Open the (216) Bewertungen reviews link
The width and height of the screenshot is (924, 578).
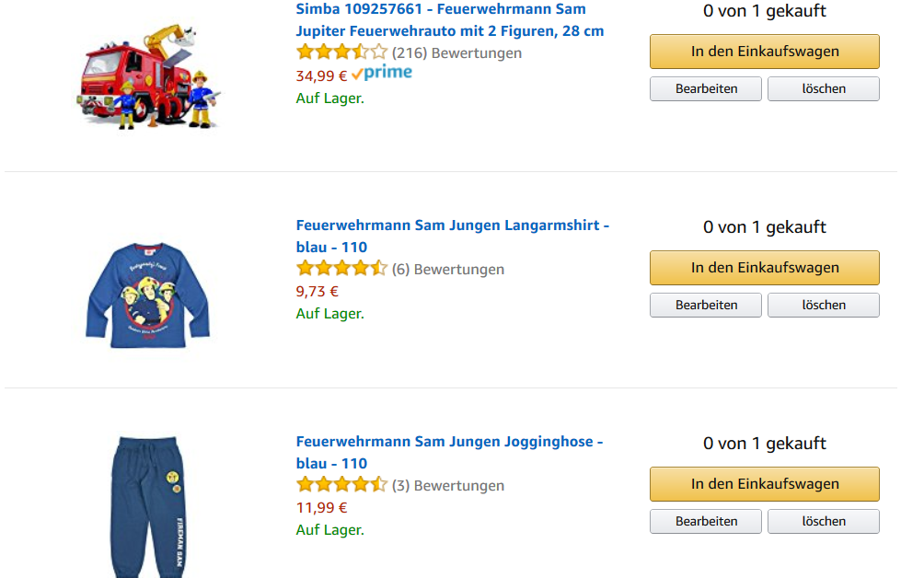click(x=456, y=53)
